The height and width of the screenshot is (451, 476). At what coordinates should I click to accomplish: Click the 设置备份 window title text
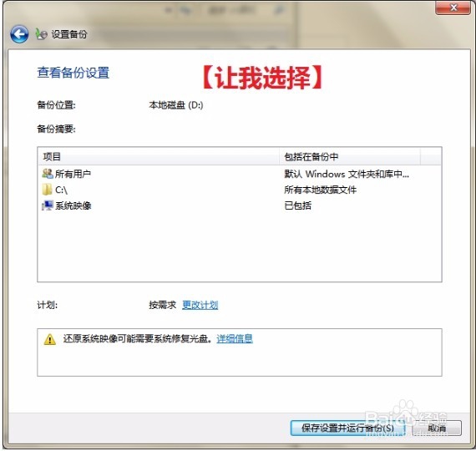click(69, 34)
